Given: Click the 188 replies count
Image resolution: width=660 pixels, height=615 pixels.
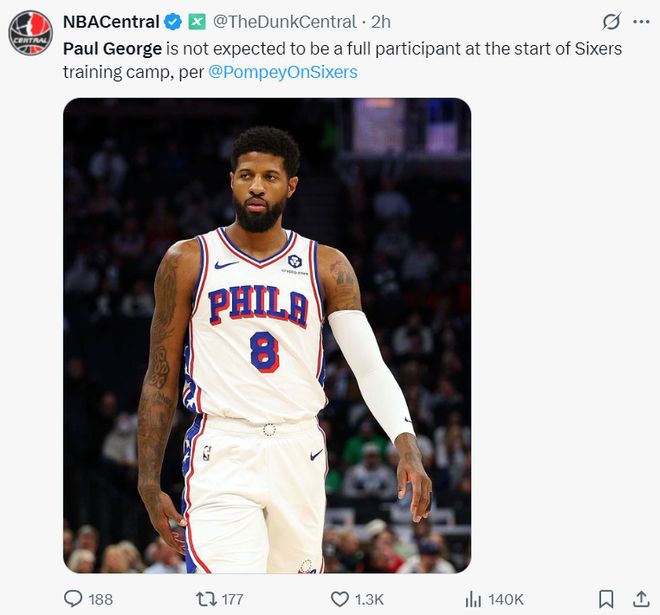Looking at the screenshot, I should (x=100, y=599).
